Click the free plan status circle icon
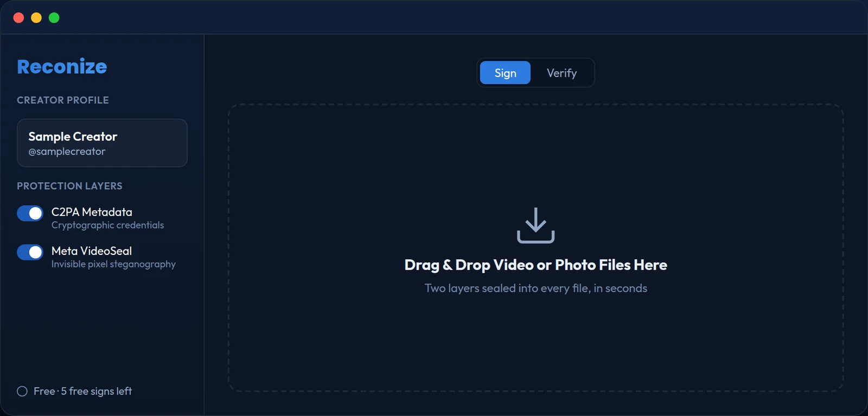Image resolution: width=868 pixels, height=416 pixels. click(x=22, y=391)
